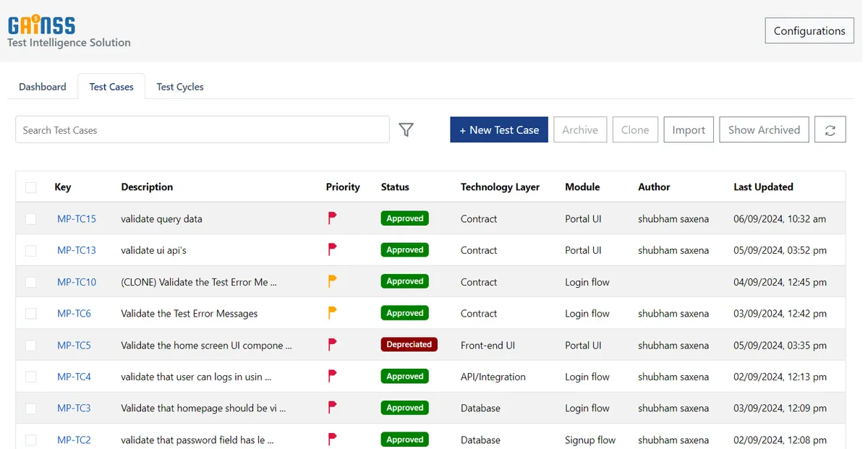Open test case MP-TC5 link

tap(74, 346)
